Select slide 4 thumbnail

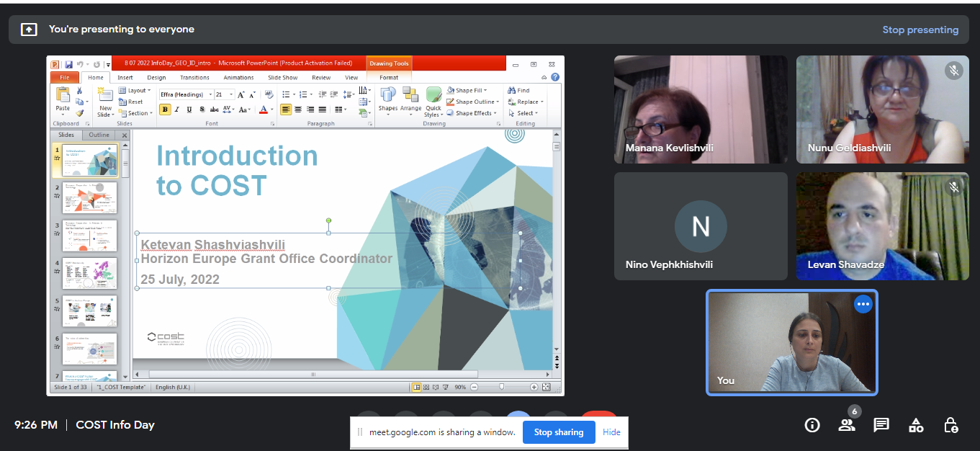(89, 273)
